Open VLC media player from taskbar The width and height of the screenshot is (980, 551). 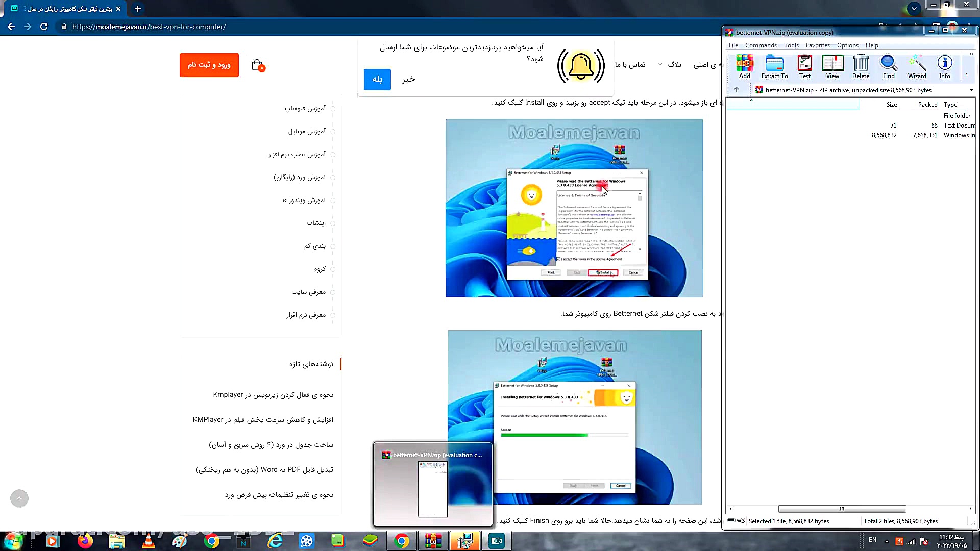point(149,541)
